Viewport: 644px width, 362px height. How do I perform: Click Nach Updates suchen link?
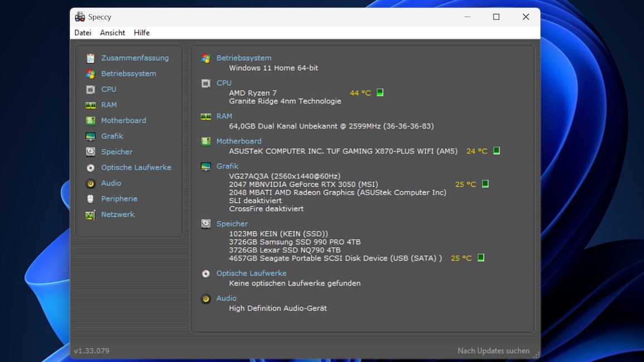493,351
